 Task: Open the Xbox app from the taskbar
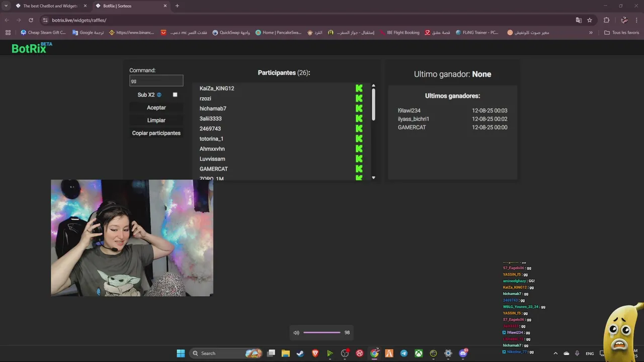click(419, 353)
